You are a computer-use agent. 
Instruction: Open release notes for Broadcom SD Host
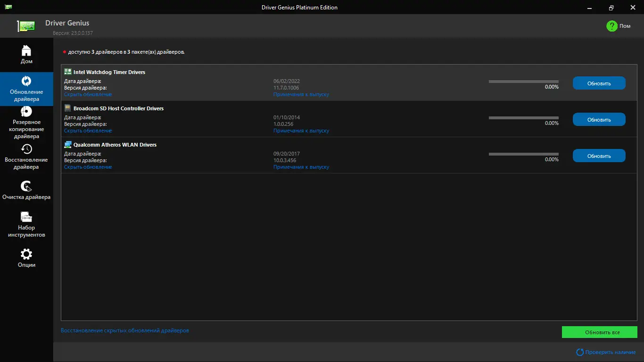point(301,131)
